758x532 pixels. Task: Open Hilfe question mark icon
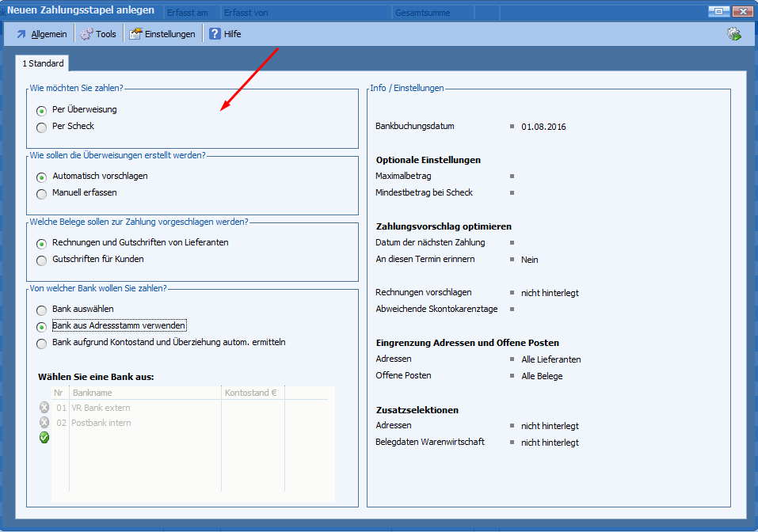215,34
